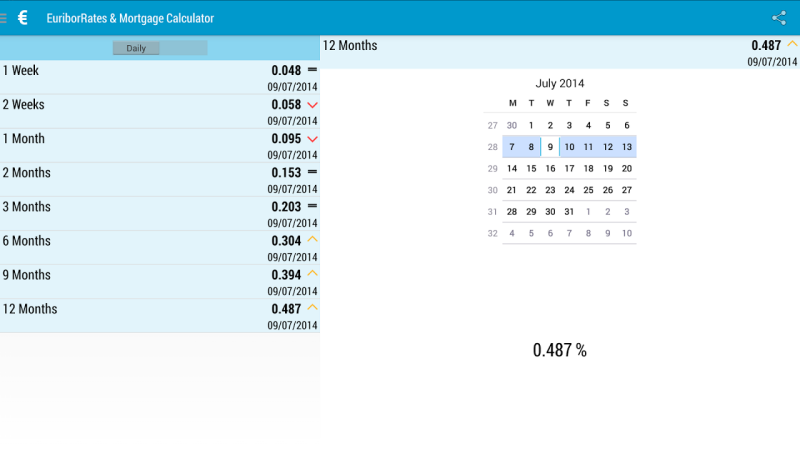Screen dimensions: 800x453
Task: Click the 12 Months detail header label
Action: coord(350,45)
